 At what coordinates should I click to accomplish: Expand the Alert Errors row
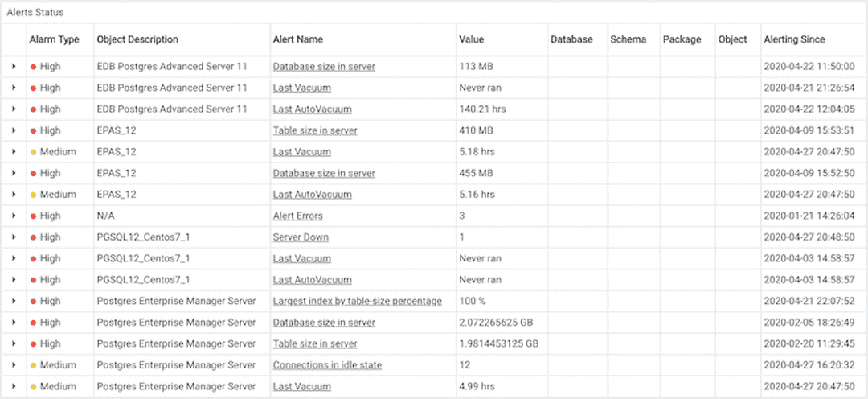click(14, 216)
